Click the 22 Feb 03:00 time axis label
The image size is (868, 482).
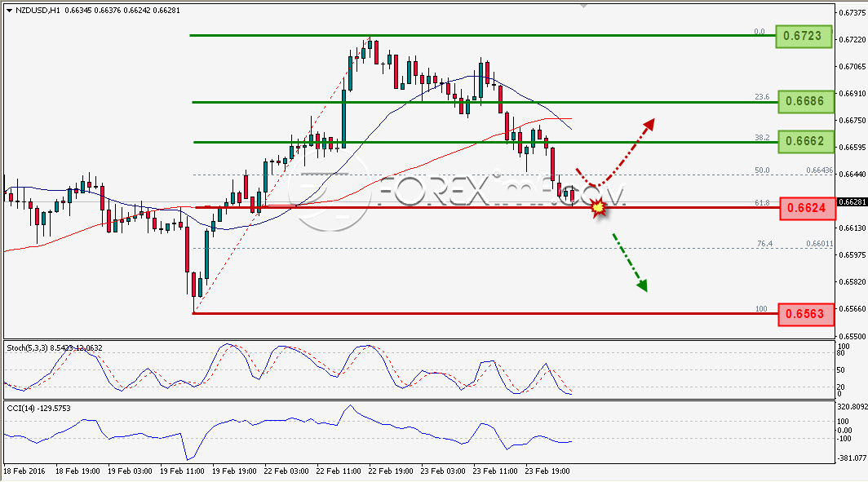[286, 471]
